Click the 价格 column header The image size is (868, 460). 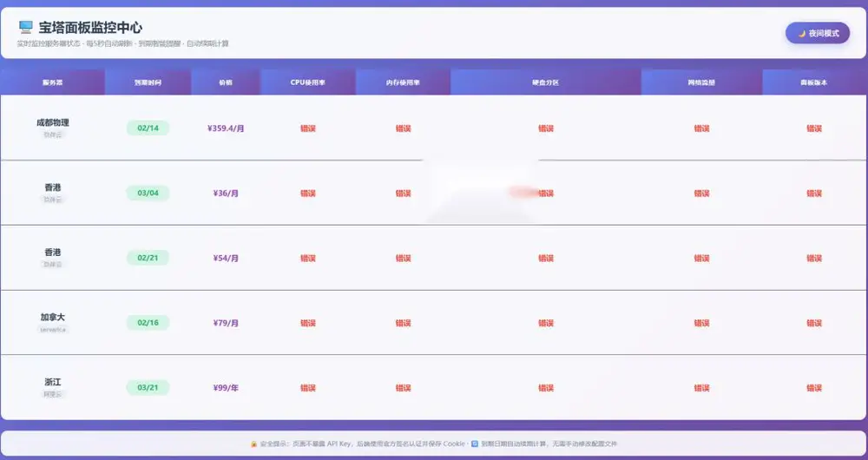coord(226,82)
